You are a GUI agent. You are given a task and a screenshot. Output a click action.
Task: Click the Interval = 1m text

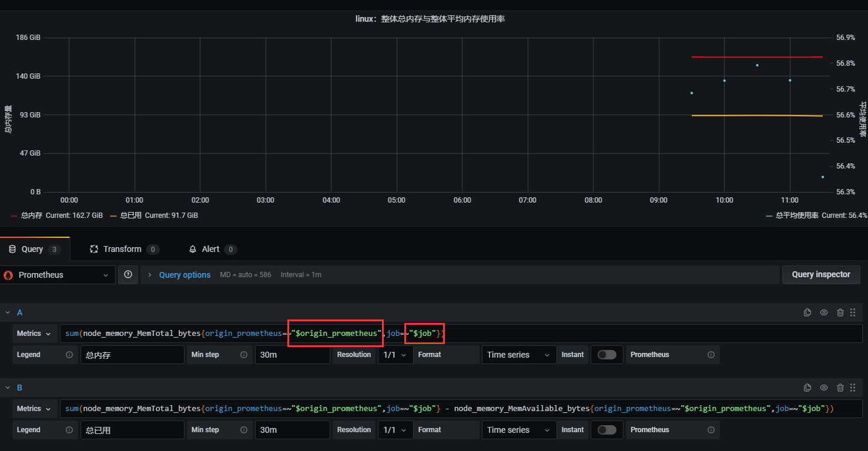[x=301, y=275]
